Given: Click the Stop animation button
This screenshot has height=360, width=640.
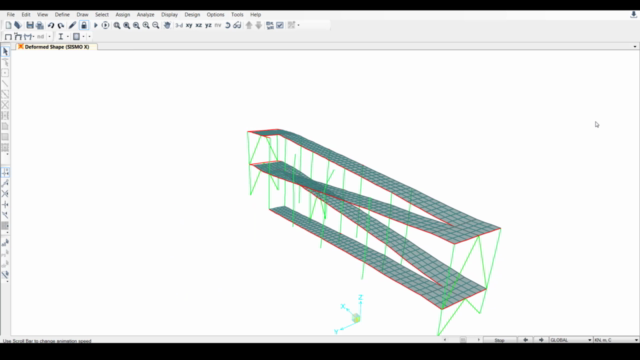Looking at the screenshot, I should pyautogui.click(x=500, y=340).
